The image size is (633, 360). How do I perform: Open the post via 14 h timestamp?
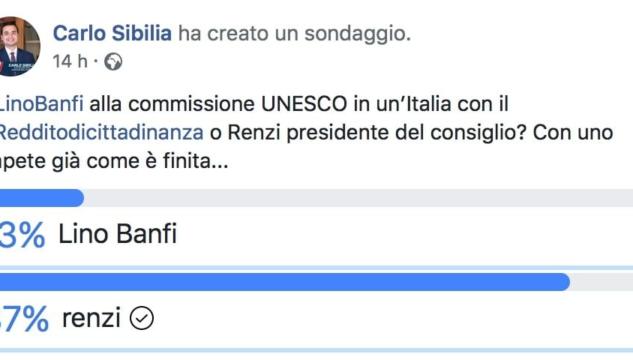click(x=70, y=62)
